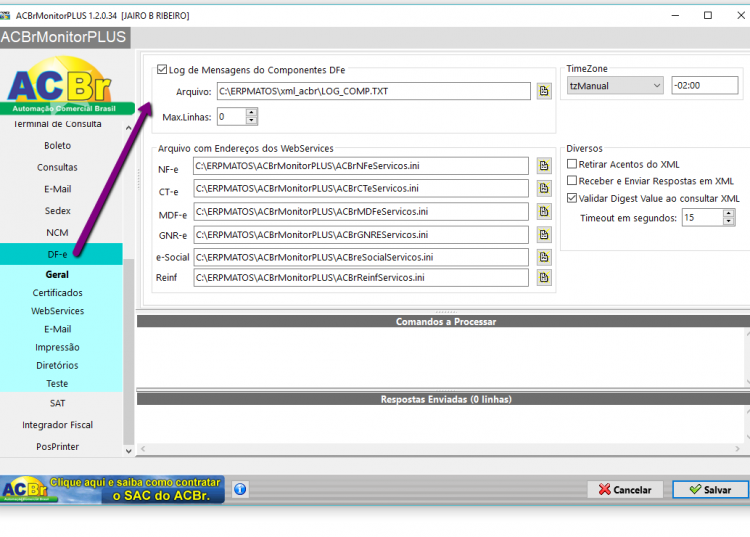
Task: Browse for the log Arquivo file path
Action: point(544,91)
